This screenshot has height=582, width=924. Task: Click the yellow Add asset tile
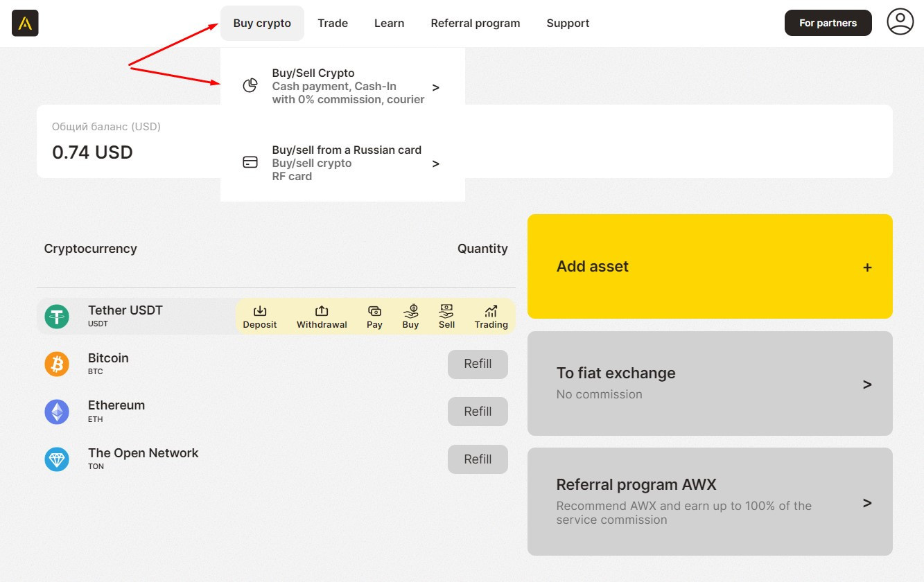pyautogui.click(x=710, y=267)
